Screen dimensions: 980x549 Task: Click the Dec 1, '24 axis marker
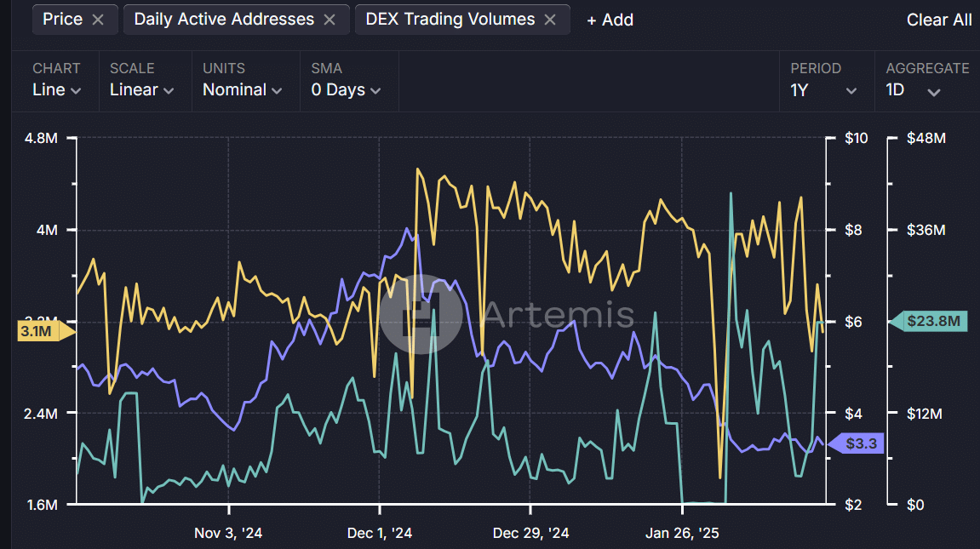pyautogui.click(x=380, y=533)
